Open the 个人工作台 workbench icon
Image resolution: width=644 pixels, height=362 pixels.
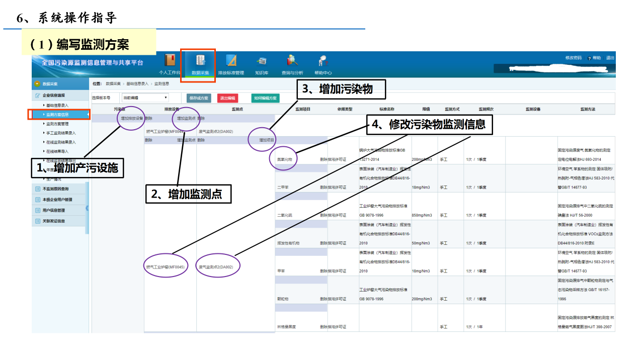coord(170,61)
